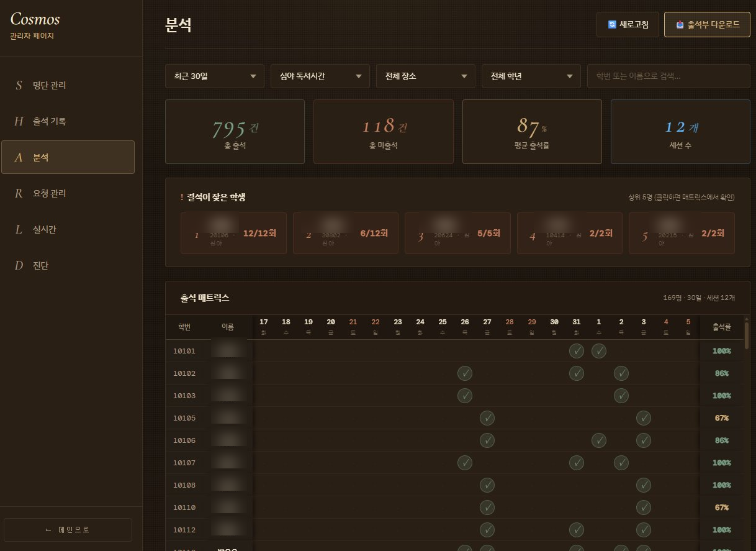Click the refresh icon in 새로고침 button
Viewport: 756px width, 551px height.
click(x=612, y=25)
